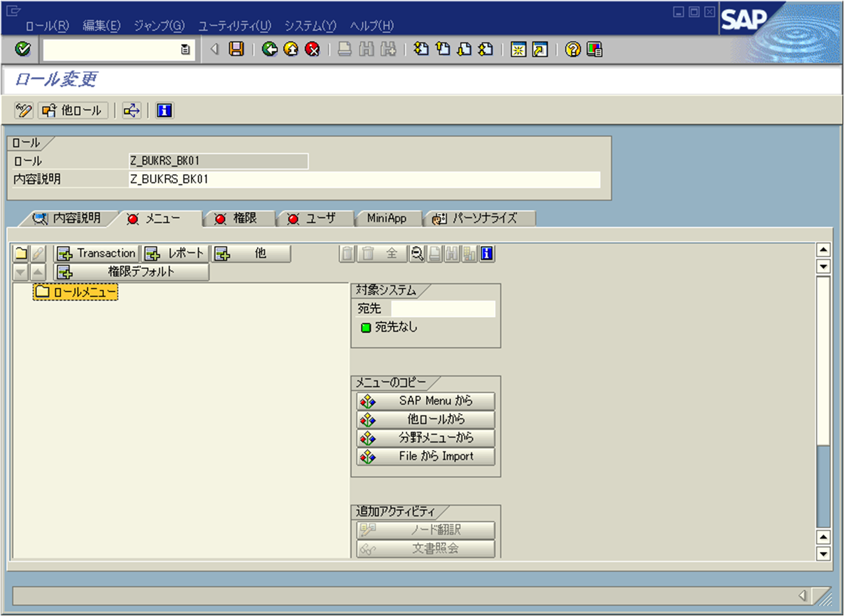Click the red circle icon on the 権限 tab
844x616 pixels.
point(221,218)
